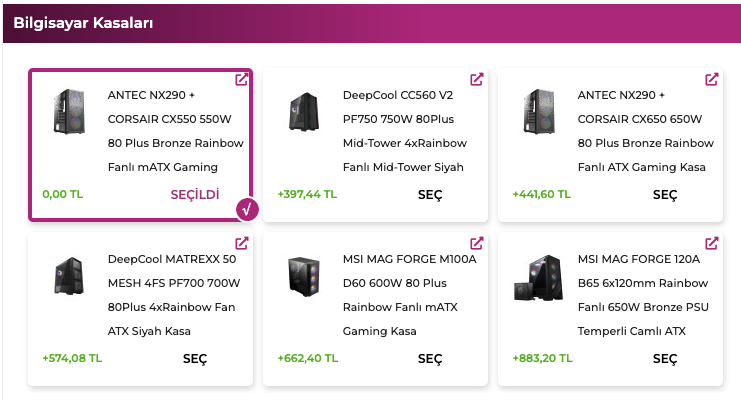Click the selected checkmark badge on ANTEC card
The width and height of the screenshot is (741, 400).
(247, 210)
